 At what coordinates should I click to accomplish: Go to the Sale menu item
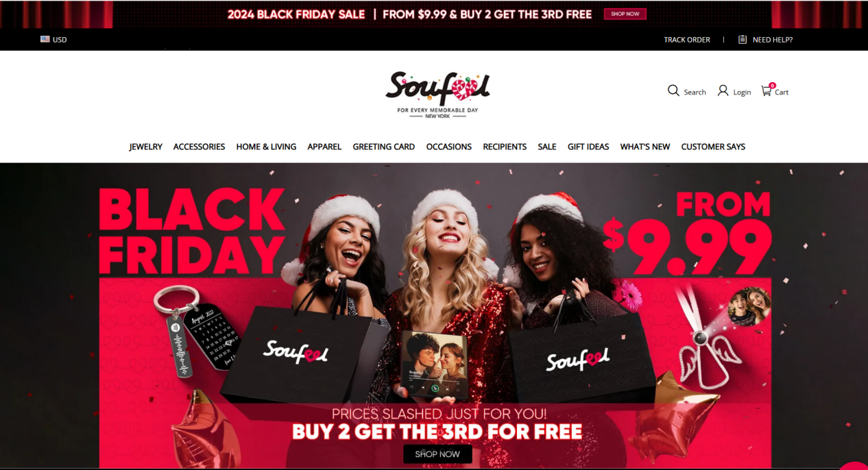coord(547,147)
